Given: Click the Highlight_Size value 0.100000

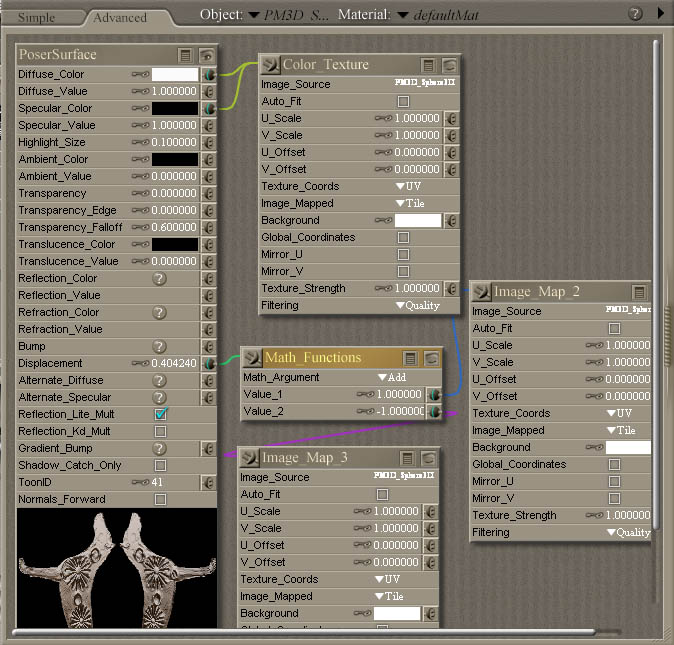Looking at the screenshot, I should tap(174, 142).
